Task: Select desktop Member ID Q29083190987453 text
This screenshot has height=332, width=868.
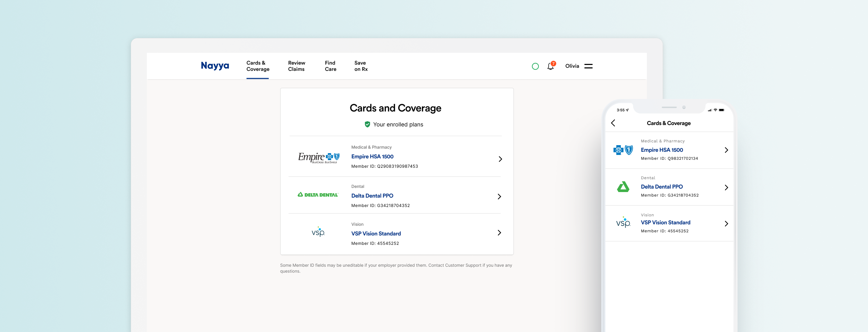Action: (x=385, y=166)
